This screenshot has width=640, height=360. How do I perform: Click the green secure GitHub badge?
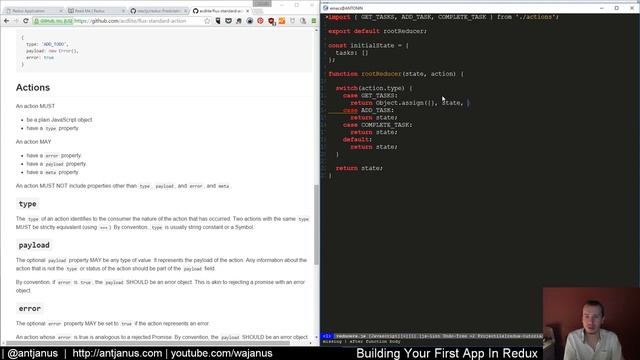point(53,21)
